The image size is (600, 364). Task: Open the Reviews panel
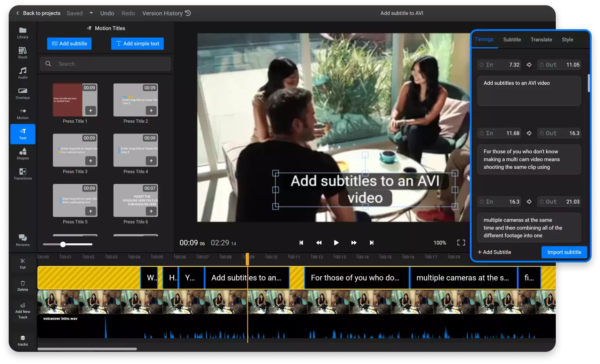pyautogui.click(x=22, y=240)
